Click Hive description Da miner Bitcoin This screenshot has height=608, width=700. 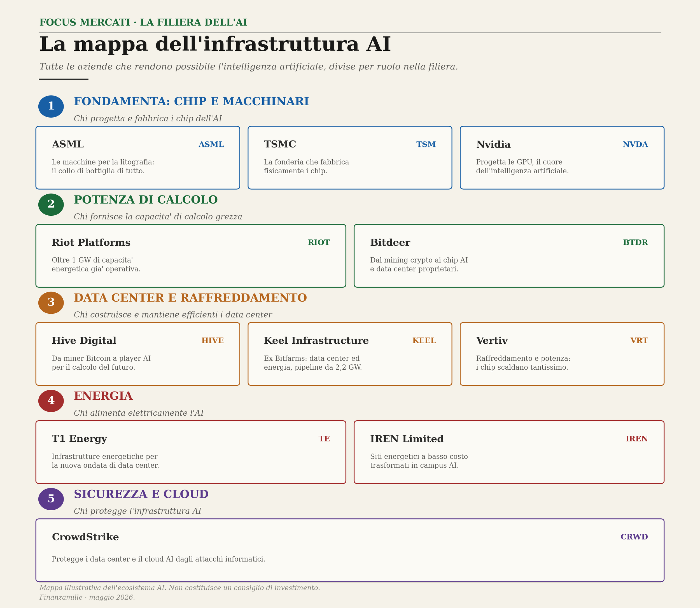click(101, 363)
